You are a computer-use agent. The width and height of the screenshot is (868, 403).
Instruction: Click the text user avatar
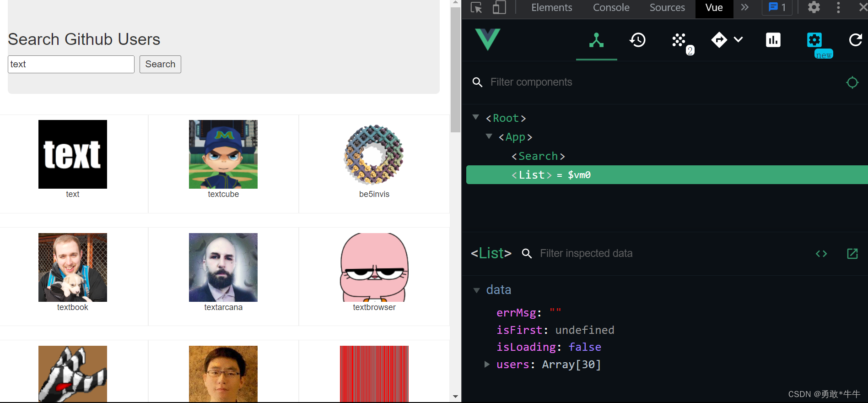click(x=73, y=154)
